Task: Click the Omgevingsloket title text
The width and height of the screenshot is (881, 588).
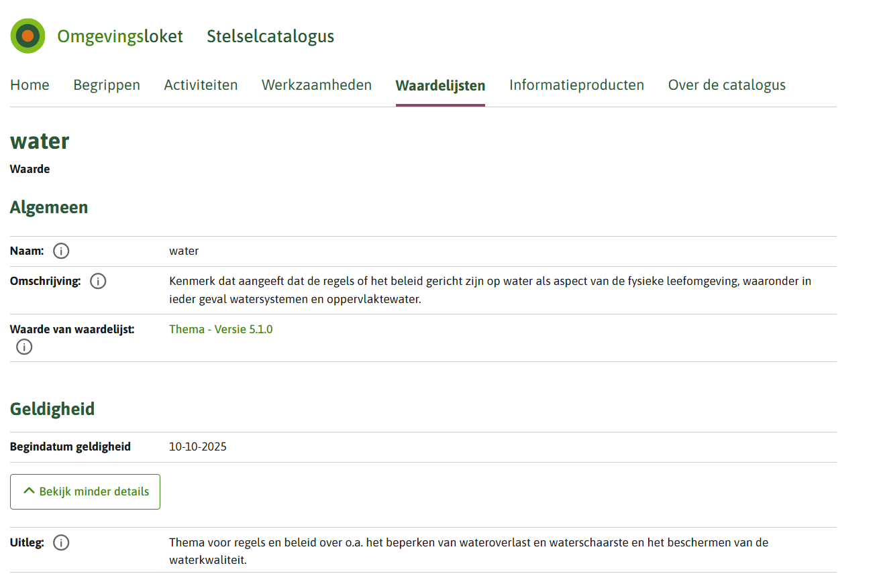Action: point(120,36)
